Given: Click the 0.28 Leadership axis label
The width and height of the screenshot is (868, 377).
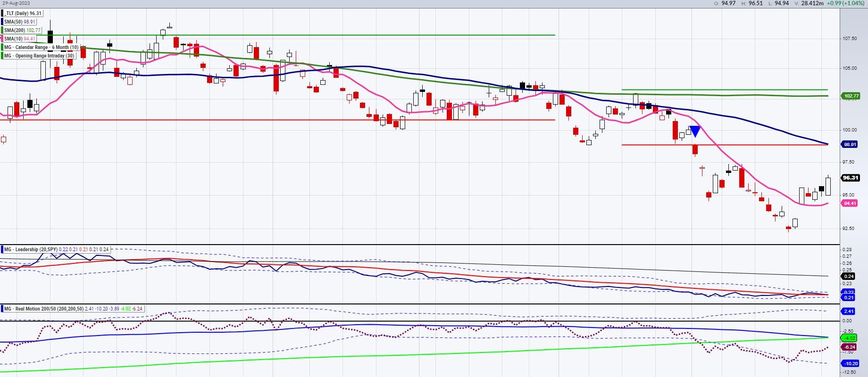Looking at the screenshot, I should click(x=847, y=249).
